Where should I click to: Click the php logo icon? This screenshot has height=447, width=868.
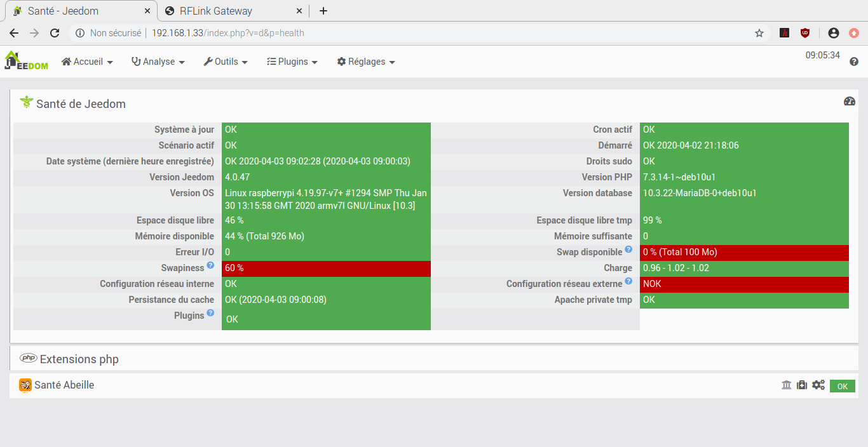tap(28, 358)
